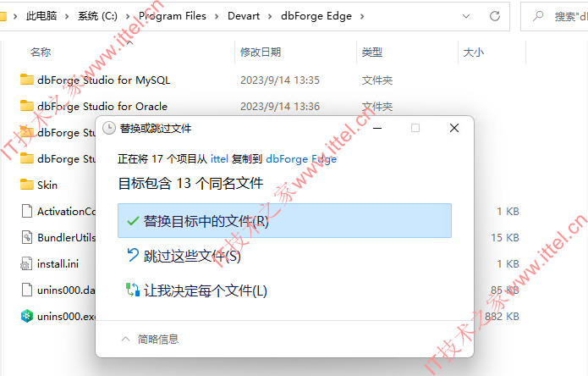Choose 跳过这些文件(S) option

(x=284, y=256)
